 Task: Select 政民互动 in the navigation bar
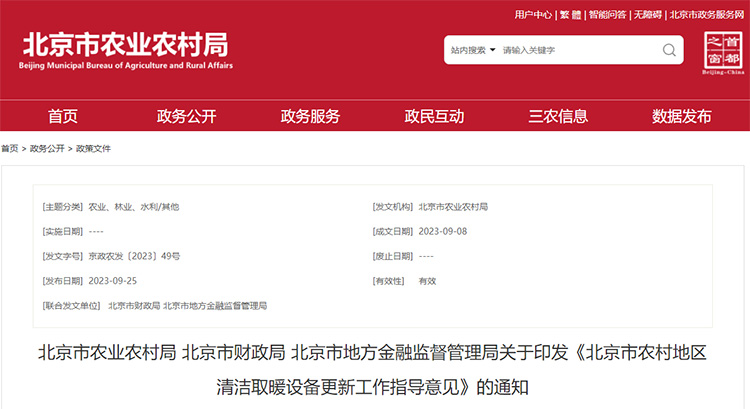click(435, 116)
